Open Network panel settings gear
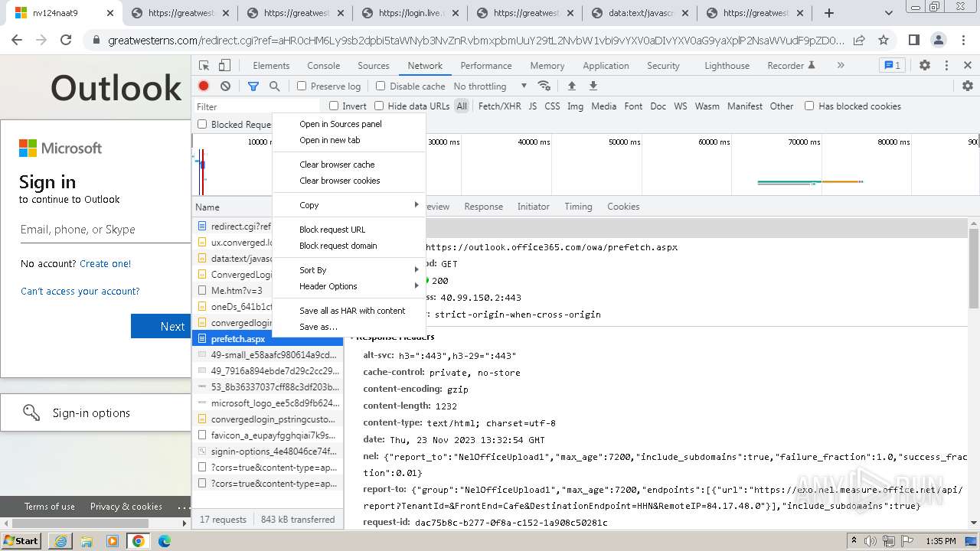 click(x=968, y=86)
